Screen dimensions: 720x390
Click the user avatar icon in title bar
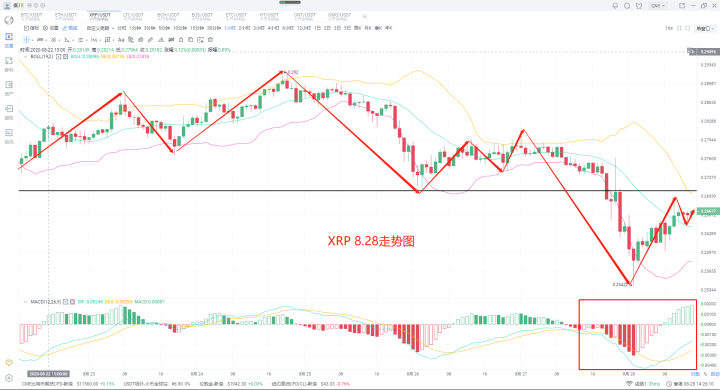click(7, 6)
